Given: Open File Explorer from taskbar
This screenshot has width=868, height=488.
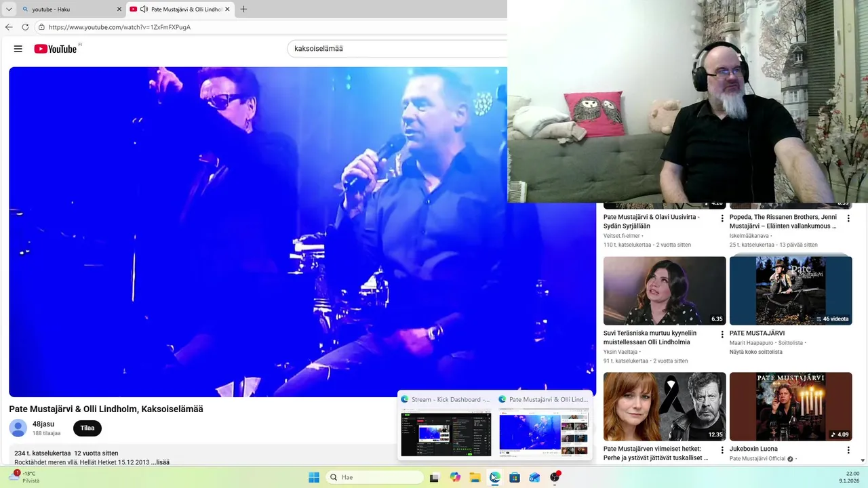Looking at the screenshot, I should pos(475,477).
